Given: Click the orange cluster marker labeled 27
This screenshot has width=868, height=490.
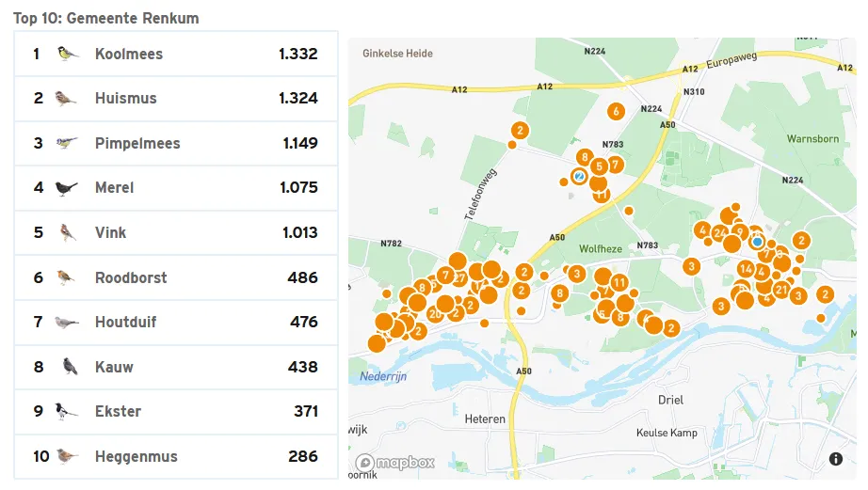Looking at the screenshot, I should pos(459,278).
